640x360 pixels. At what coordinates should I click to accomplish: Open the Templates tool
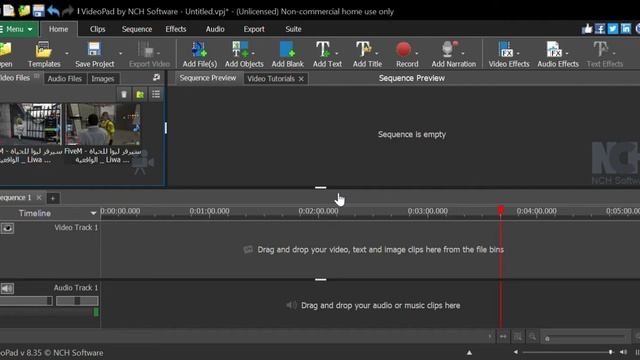pyautogui.click(x=44, y=54)
